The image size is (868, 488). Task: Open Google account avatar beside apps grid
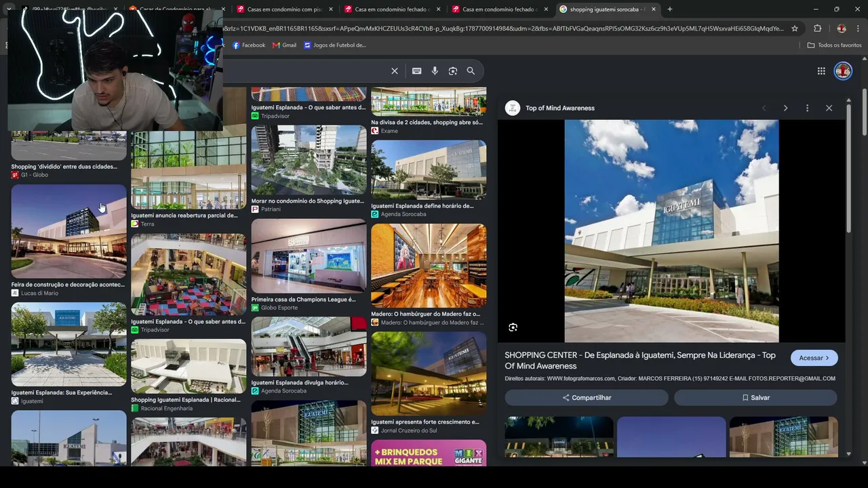click(843, 71)
